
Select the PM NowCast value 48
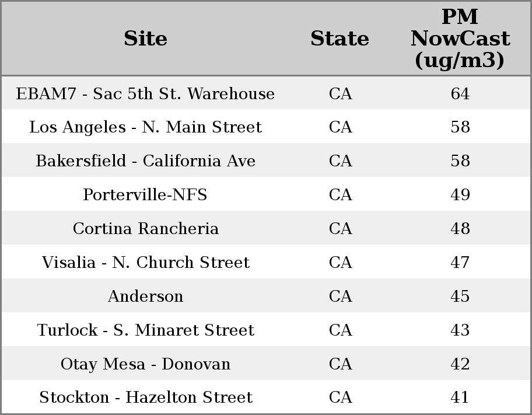[460, 229]
